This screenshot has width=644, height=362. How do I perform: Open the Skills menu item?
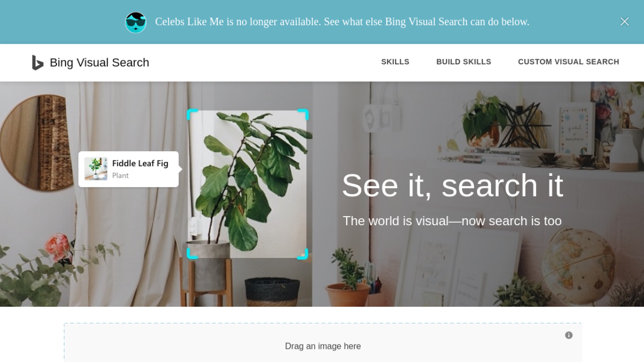(395, 62)
